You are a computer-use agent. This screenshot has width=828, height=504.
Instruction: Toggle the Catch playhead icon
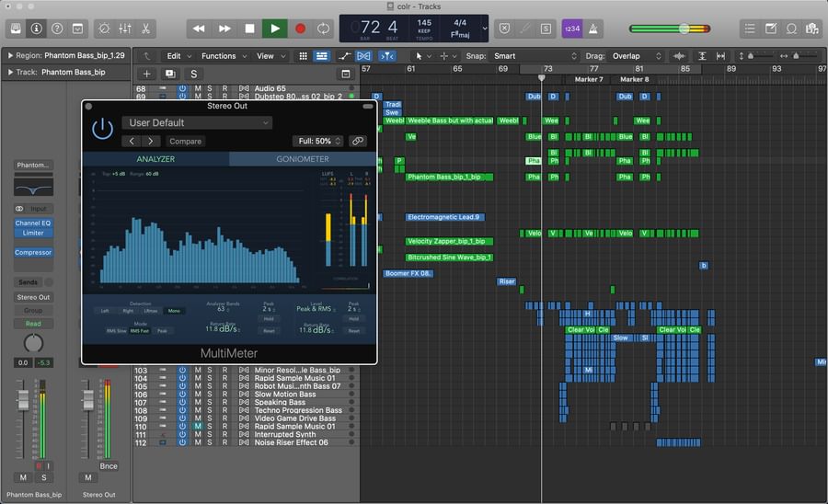pyautogui.click(x=387, y=56)
